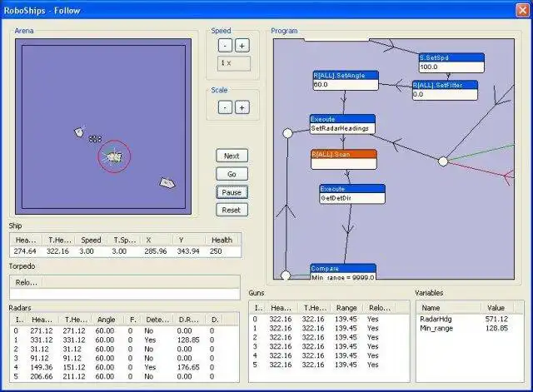Click junction circle with green and red lines

click(x=442, y=161)
